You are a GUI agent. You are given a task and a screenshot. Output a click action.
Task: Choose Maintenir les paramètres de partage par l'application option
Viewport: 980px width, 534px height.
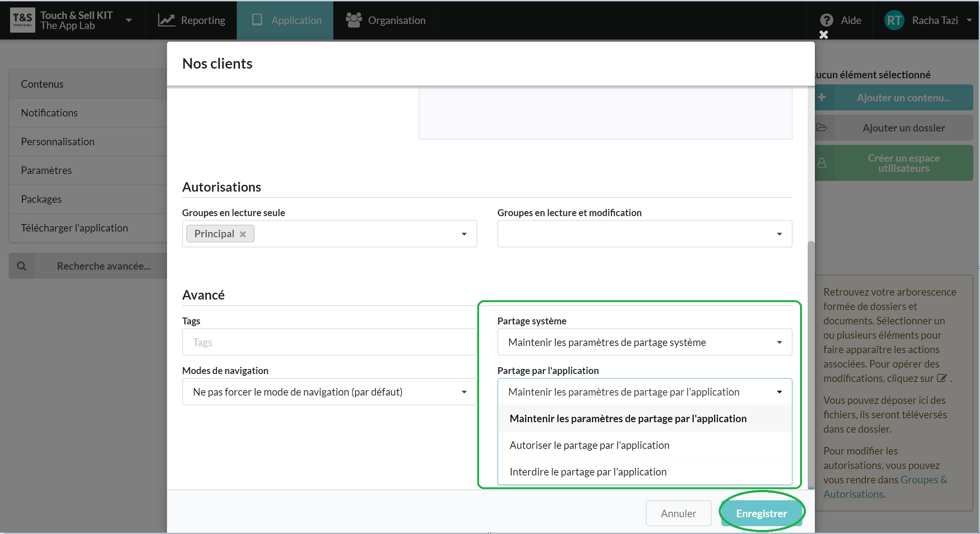[644, 418]
